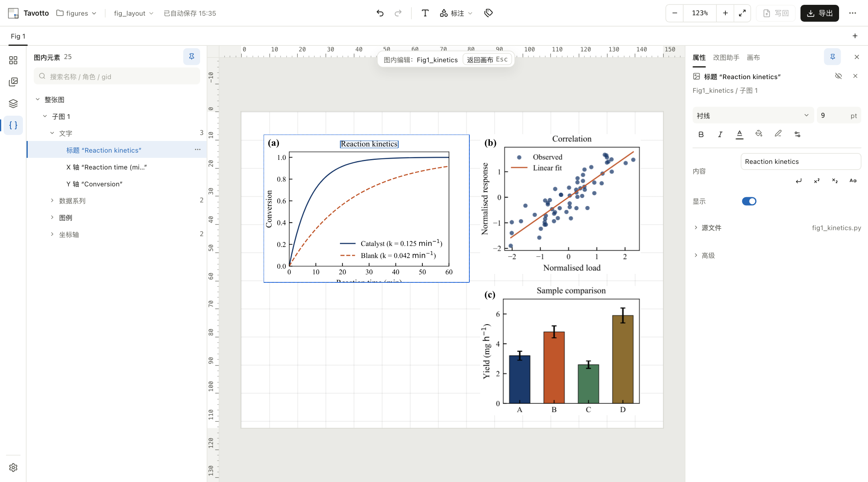Viewport: 868px width, 482px height.
Task: Select X 轴 Reaction time tree item
Action: [117, 167]
